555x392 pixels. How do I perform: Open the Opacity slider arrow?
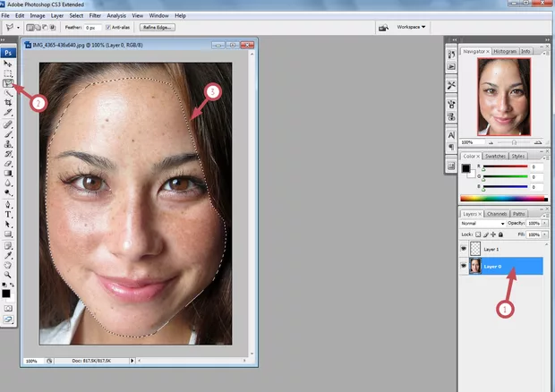[545, 223]
